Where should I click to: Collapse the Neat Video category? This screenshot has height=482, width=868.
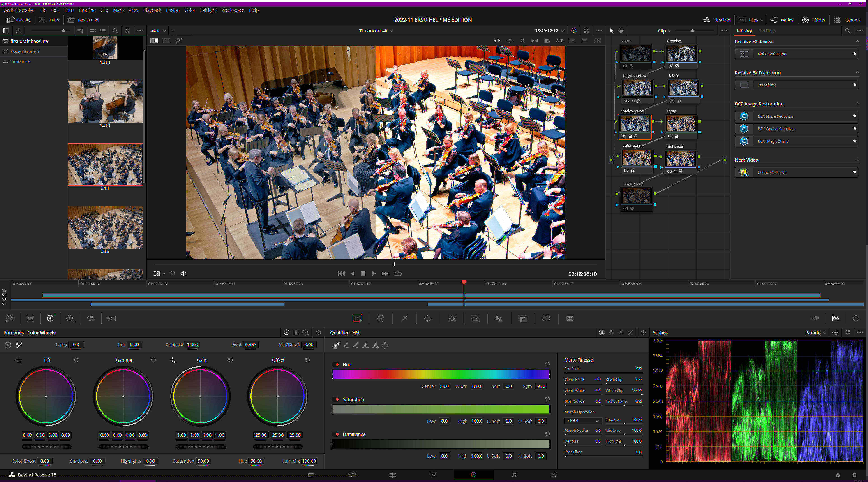(857, 160)
